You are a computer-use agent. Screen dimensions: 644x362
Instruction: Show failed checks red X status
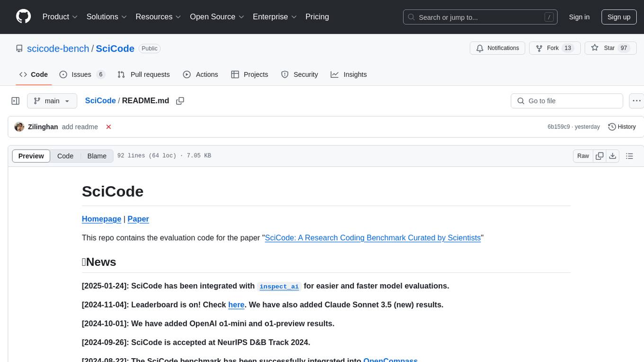pyautogui.click(x=108, y=127)
